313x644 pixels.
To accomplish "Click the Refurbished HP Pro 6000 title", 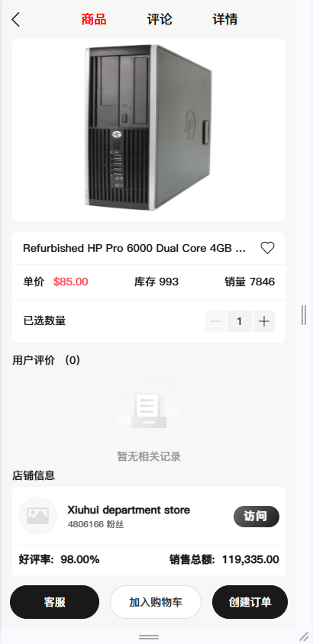I will tap(134, 248).
